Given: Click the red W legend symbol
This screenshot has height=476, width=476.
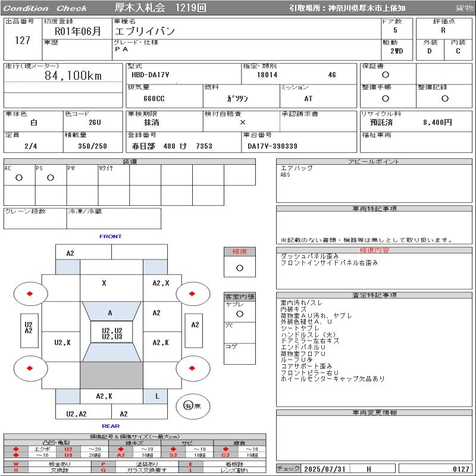Looking at the screenshot, I should point(16,464).
